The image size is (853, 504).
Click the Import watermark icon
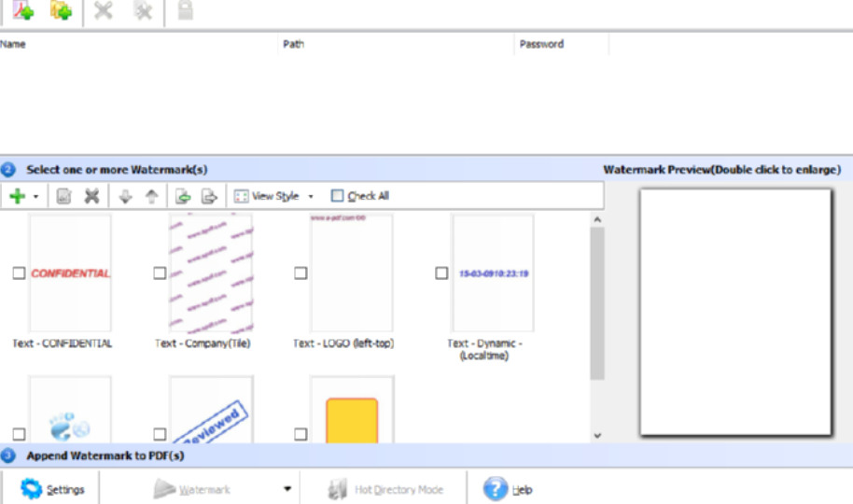[183, 197]
